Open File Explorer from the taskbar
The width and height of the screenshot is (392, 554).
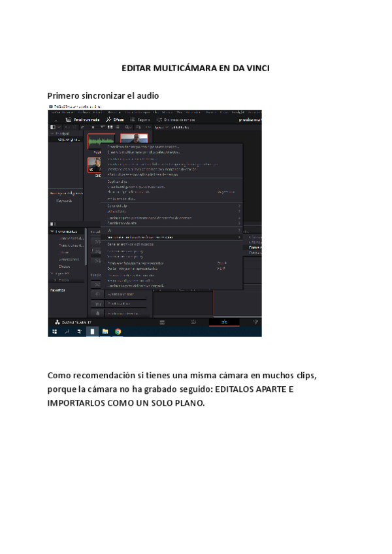click(x=105, y=331)
